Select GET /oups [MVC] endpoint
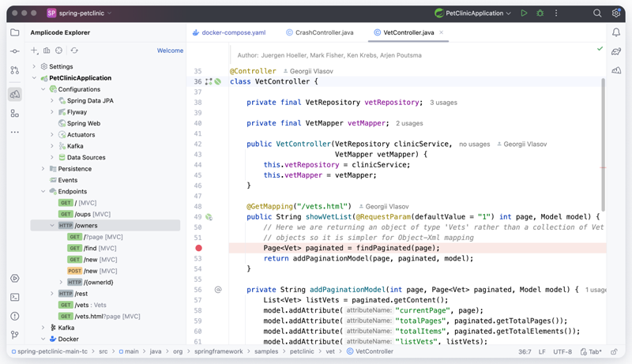The width and height of the screenshot is (632, 364). click(85, 214)
